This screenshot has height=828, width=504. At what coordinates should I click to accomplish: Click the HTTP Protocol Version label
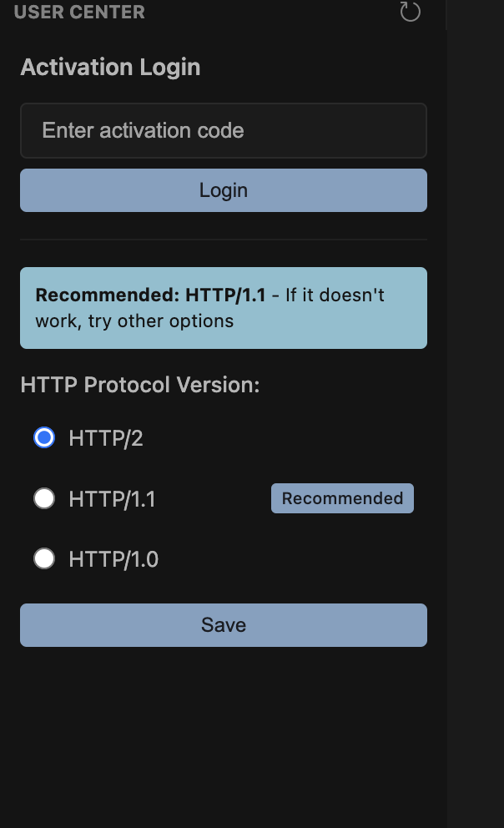coord(140,385)
